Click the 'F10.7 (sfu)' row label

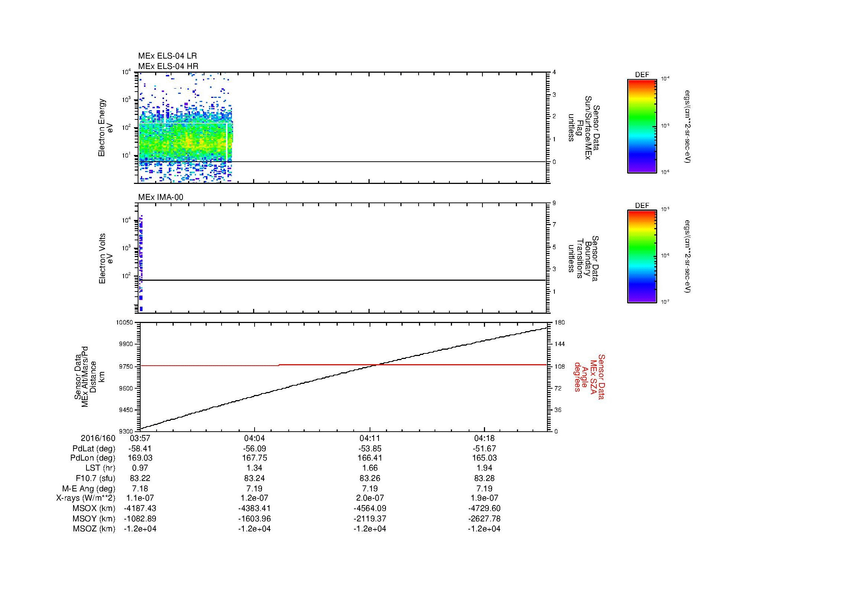pos(95,478)
